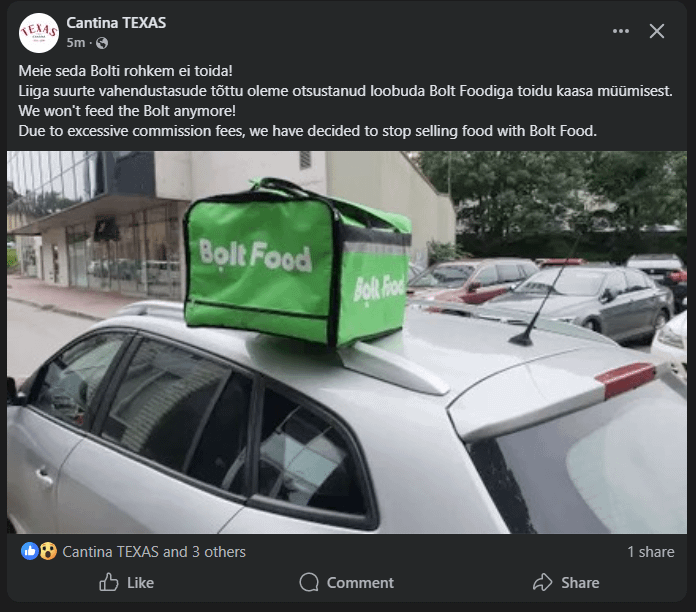Click the 5m post timestamp

click(x=76, y=43)
